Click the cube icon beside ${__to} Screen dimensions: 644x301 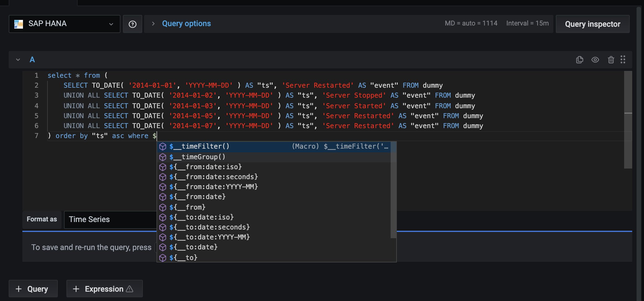163,258
